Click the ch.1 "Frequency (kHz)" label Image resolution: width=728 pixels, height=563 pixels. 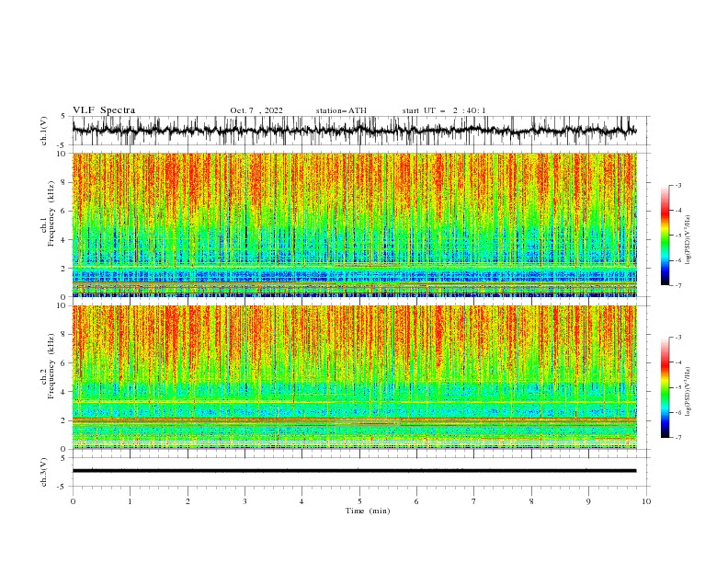click(51, 213)
